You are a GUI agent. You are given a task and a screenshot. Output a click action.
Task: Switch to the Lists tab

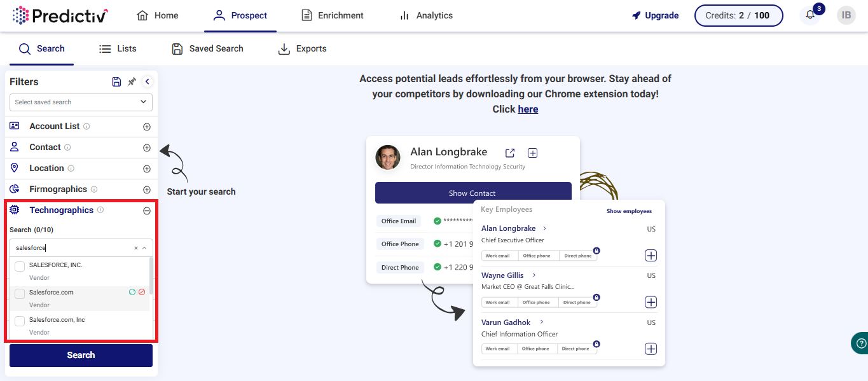118,48
